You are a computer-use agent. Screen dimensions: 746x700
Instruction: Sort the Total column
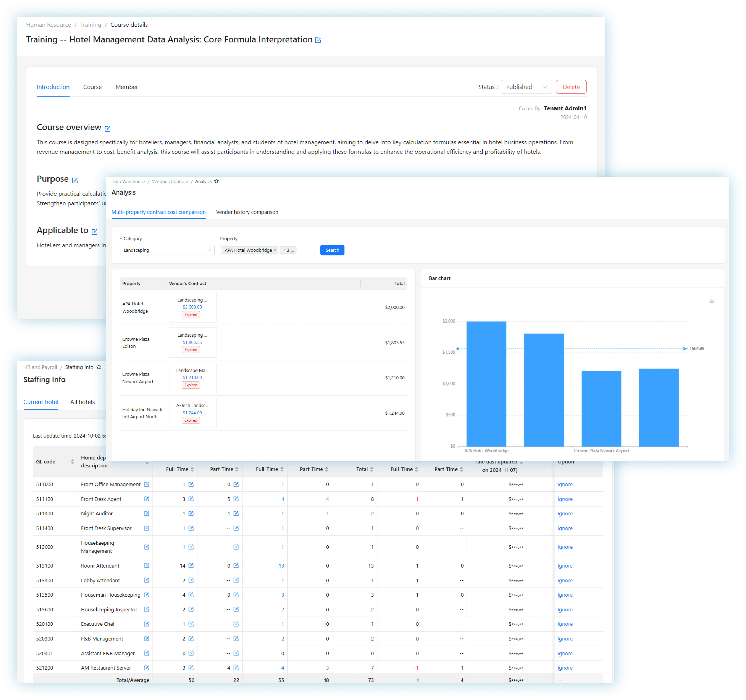371,469
